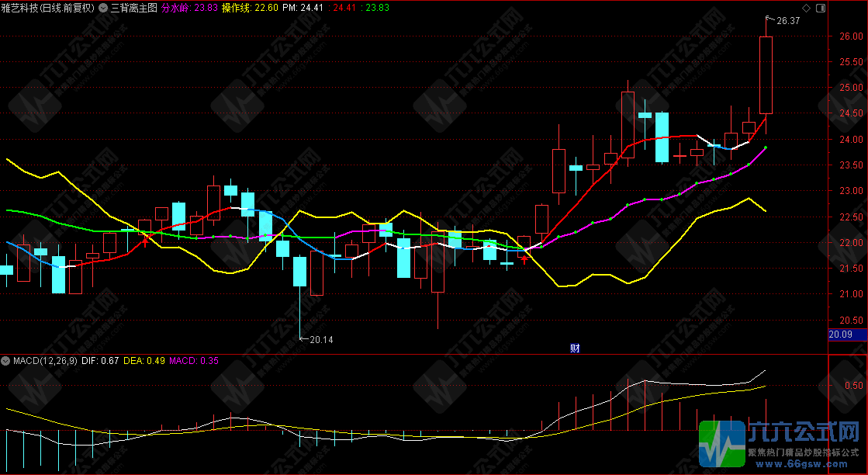Select the 雅艺科技 stock title label
This screenshot has width=868, height=475.
pyautogui.click(x=48, y=9)
